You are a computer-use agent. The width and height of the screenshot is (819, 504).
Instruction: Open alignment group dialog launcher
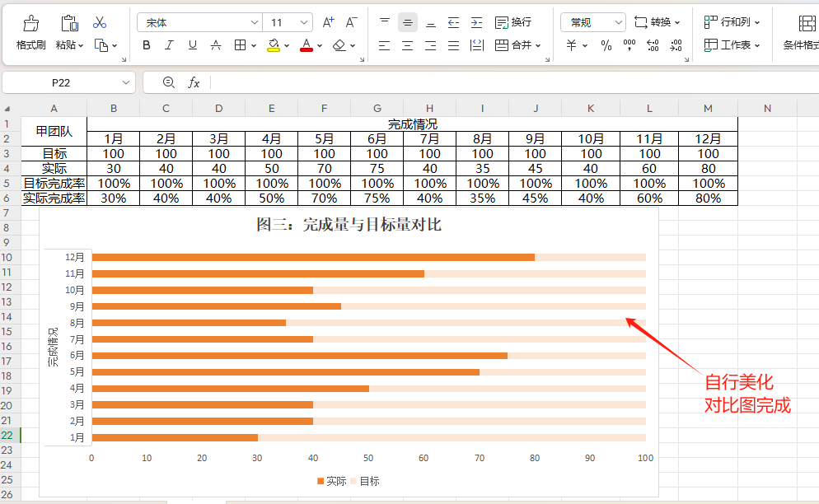click(547, 59)
